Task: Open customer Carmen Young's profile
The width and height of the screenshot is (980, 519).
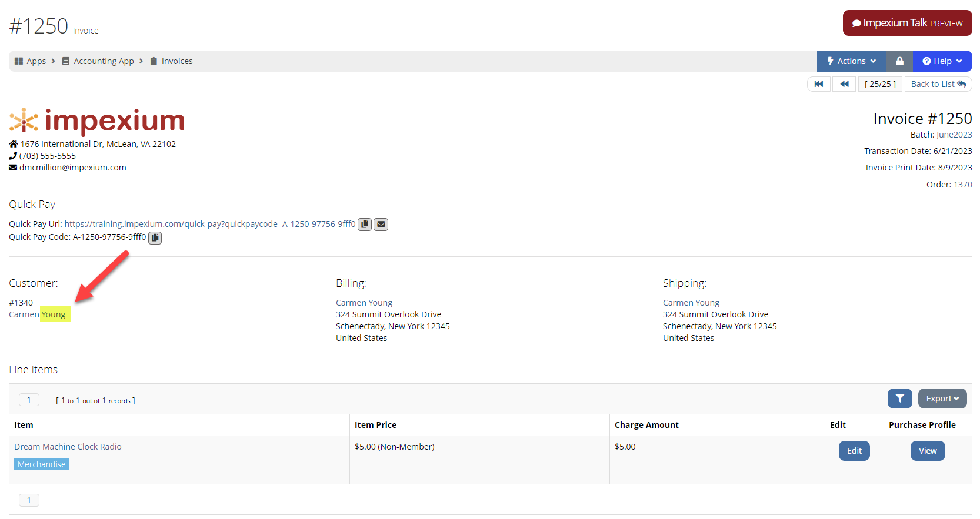Action: (37, 314)
